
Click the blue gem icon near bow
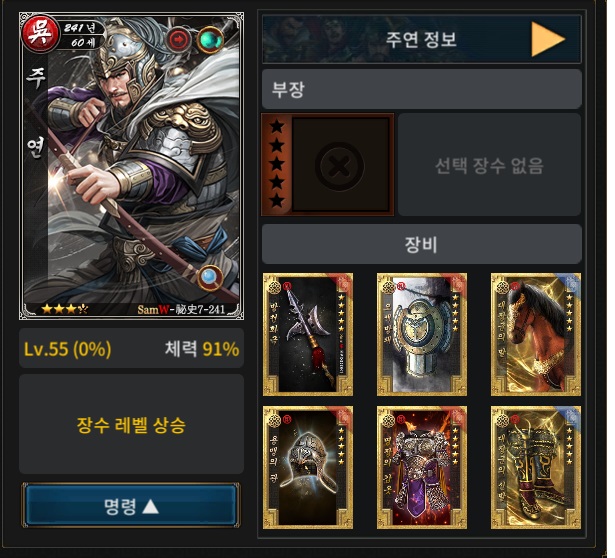[x=210, y=278]
